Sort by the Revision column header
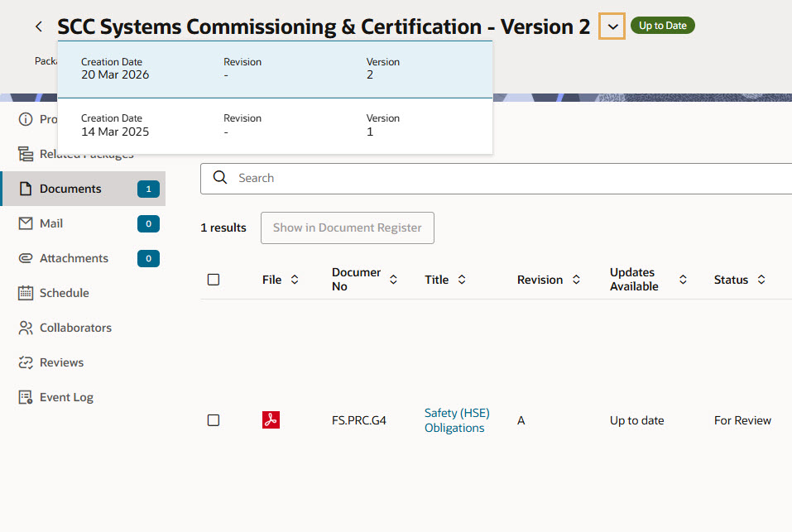This screenshot has width=792, height=532. (x=549, y=280)
